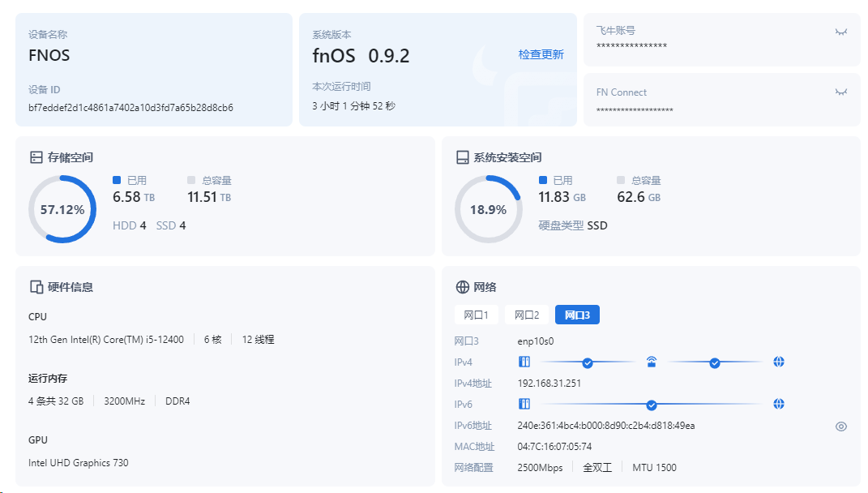This screenshot has width=868, height=493.
Task: Switch to the 网口1 network tab
Action: (477, 315)
